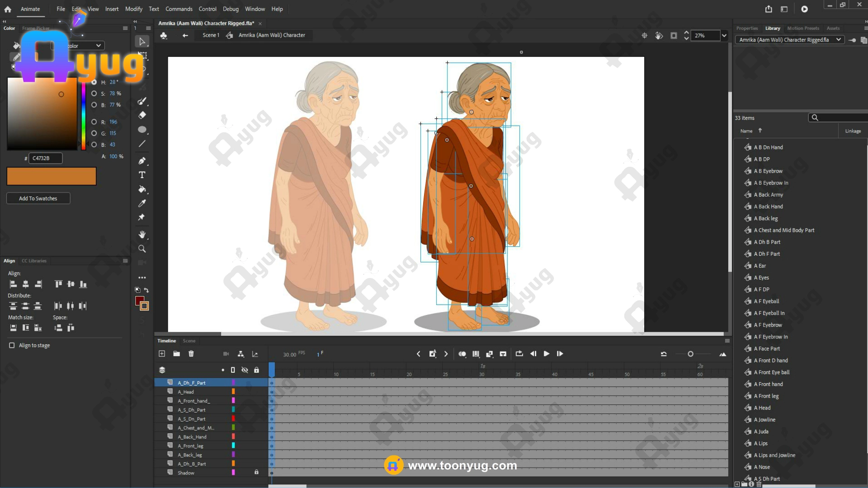Select the Eraser tool in toolbar
The image size is (868, 488).
click(x=142, y=115)
